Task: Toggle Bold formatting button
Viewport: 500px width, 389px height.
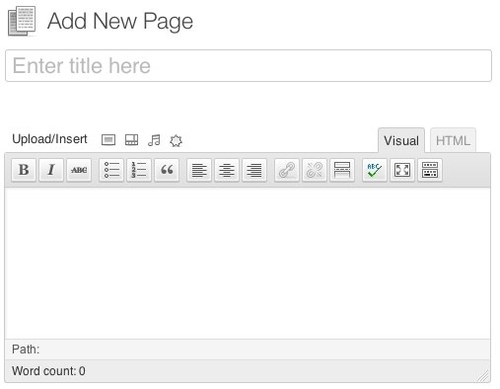Action: tap(24, 170)
